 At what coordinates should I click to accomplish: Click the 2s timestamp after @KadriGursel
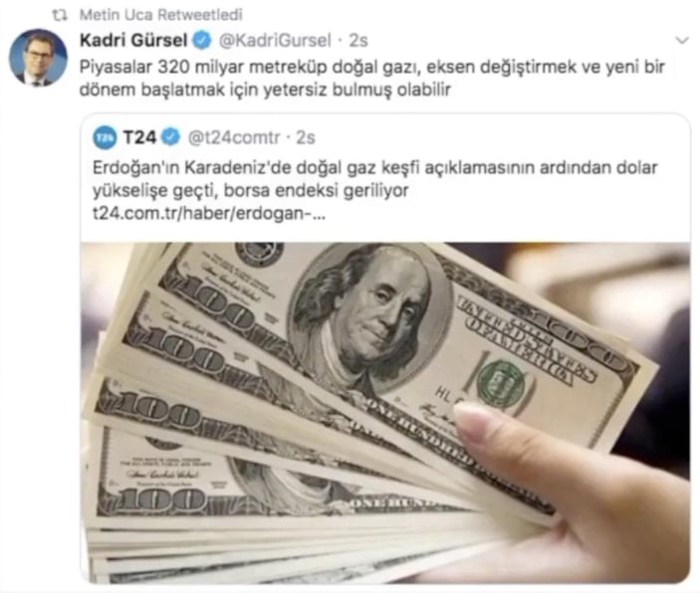click(x=358, y=41)
